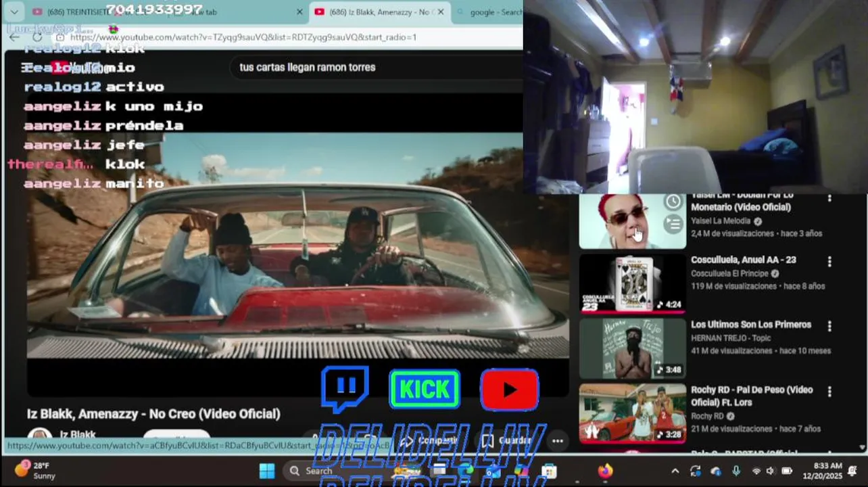Open the Iz Blakk channel name link
The width and height of the screenshot is (868, 487).
[x=78, y=434]
